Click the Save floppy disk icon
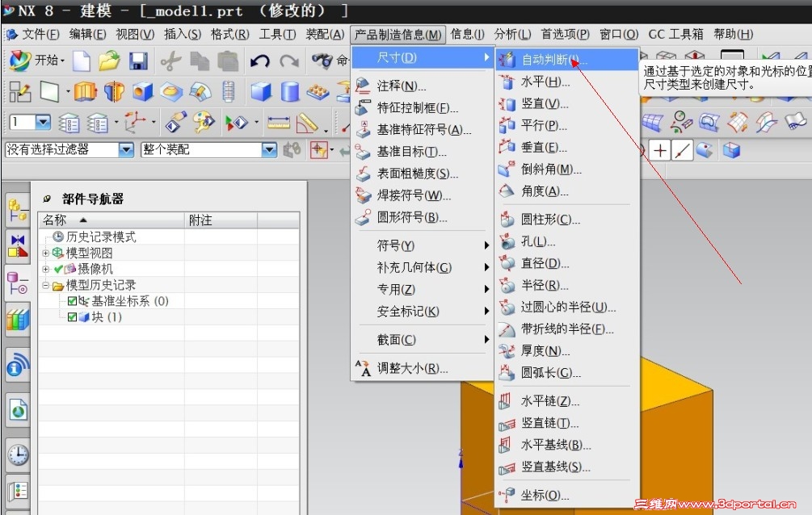 138,61
